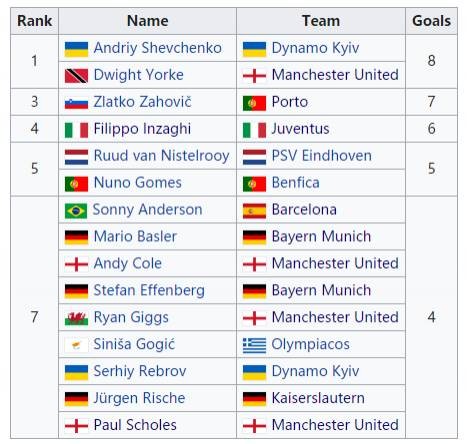Click the Brazil flag beside Sonny Anderson
467x444 pixels.
pos(76,211)
